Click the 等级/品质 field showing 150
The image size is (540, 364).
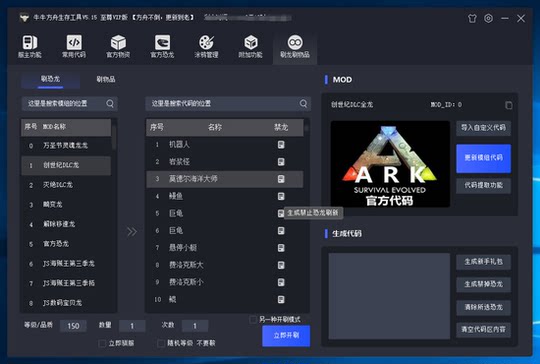click(x=73, y=326)
